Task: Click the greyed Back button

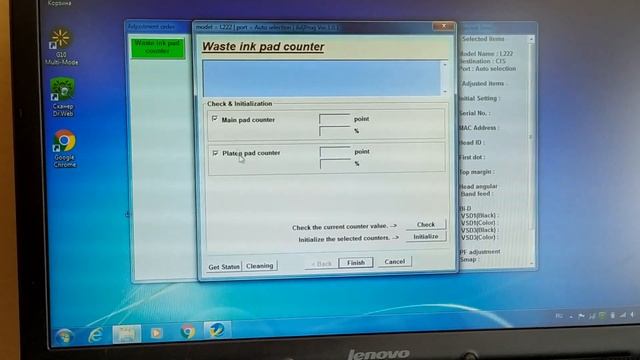Action: coord(321,264)
